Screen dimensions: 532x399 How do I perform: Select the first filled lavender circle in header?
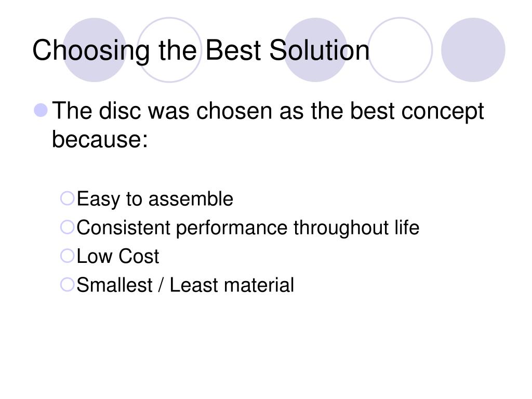point(95,50)
